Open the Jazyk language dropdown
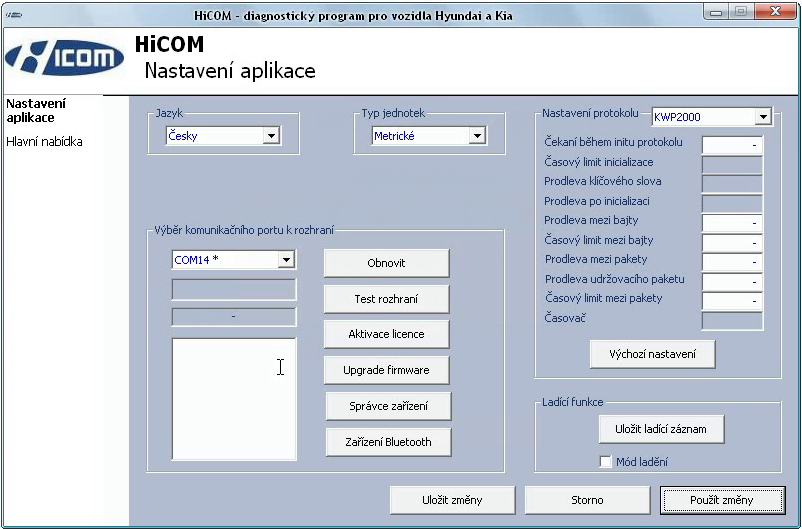This screenshot has width=802, height=529. pos(270,136)
